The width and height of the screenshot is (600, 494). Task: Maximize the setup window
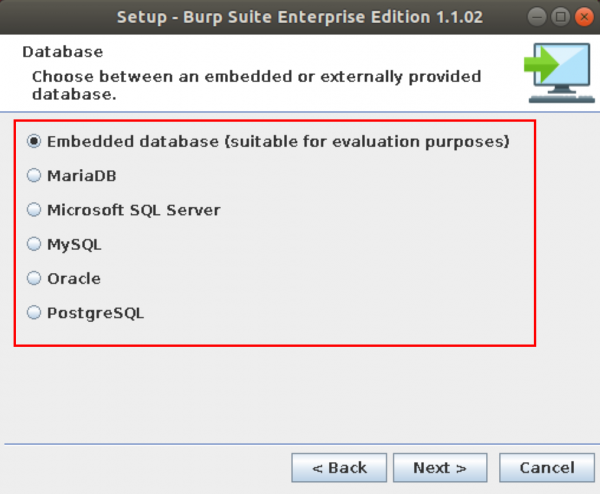click(x=560, y=17)
